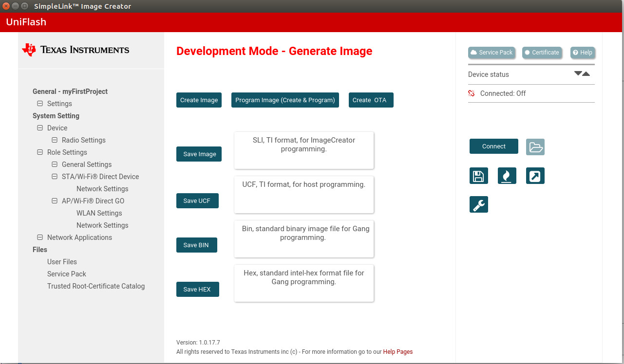Click the flame burn image icon

point(507,176)
